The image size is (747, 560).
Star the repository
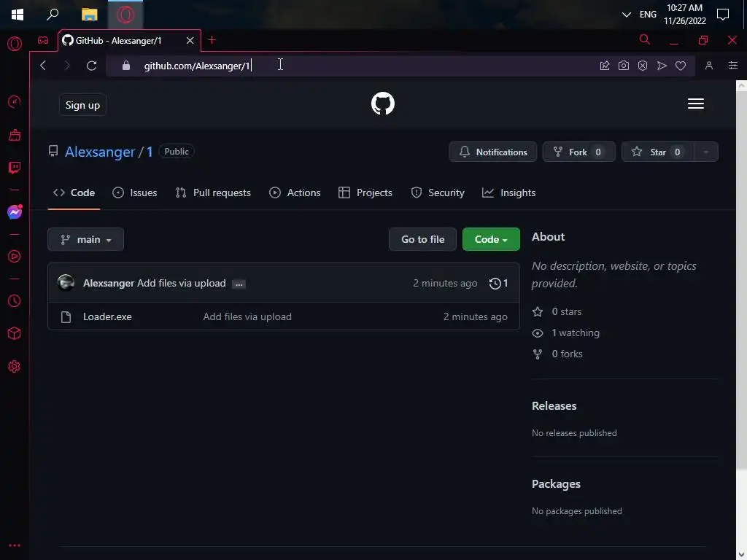coord(658,152)
